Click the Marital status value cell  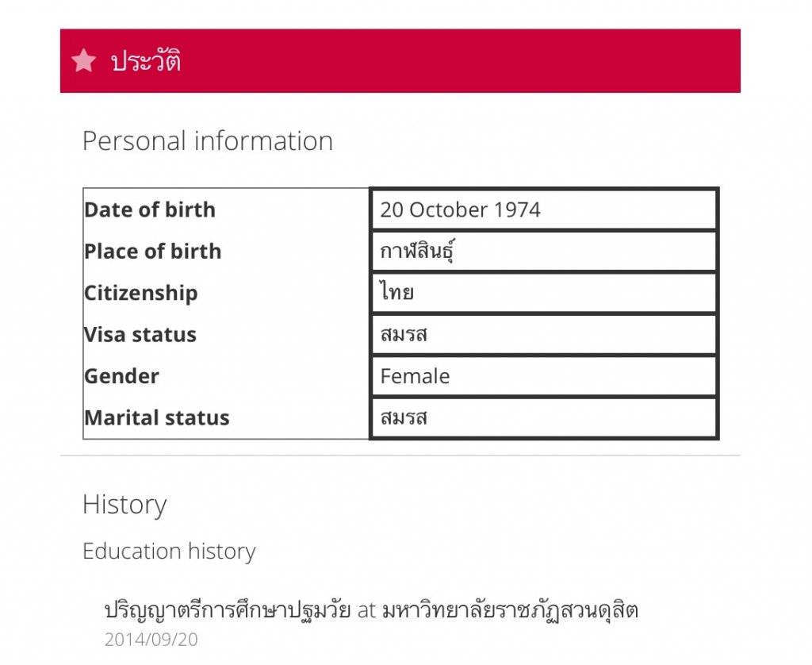[543, 417]
